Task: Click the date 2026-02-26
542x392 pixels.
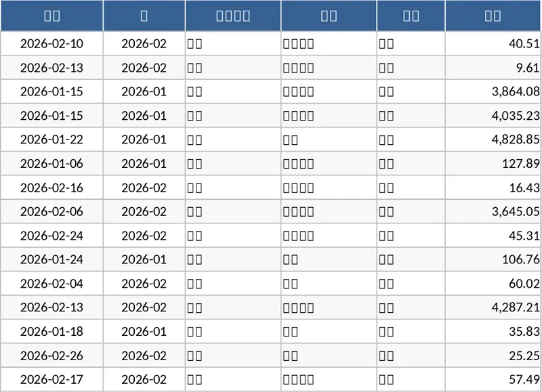Action: click(x=51, y=355)
